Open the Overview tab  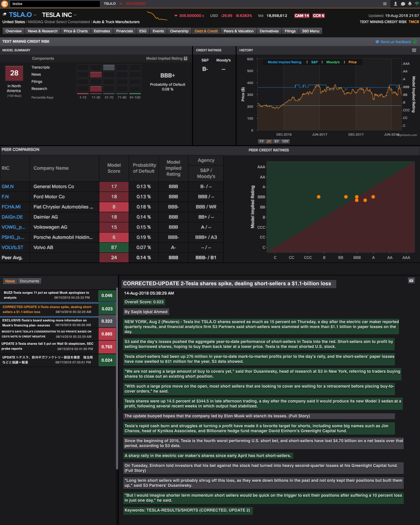13,31
